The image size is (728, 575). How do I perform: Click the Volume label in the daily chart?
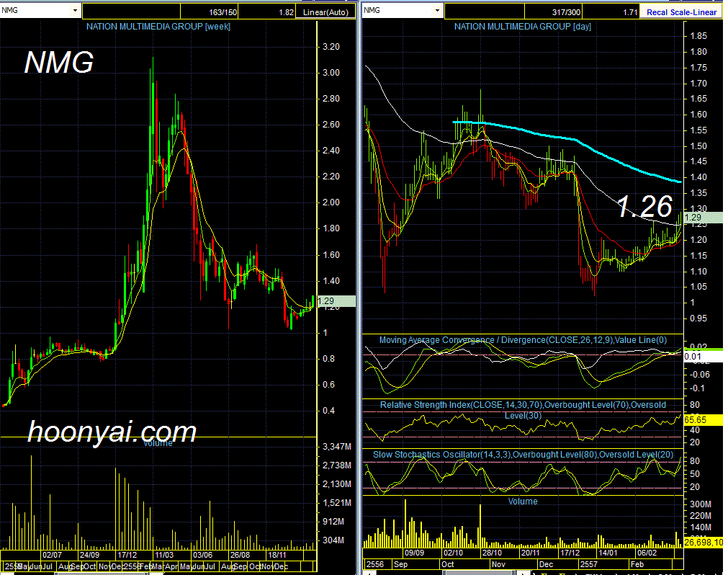coord(523,502)
